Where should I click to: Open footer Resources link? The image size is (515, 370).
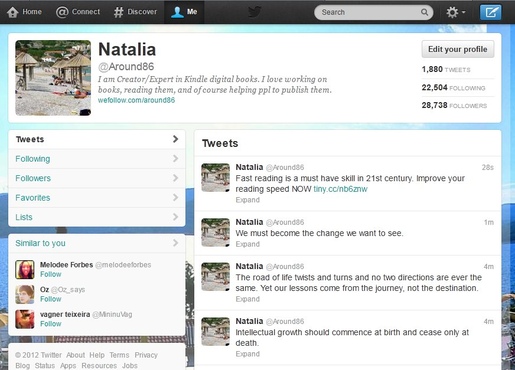[x=99, y=366]
